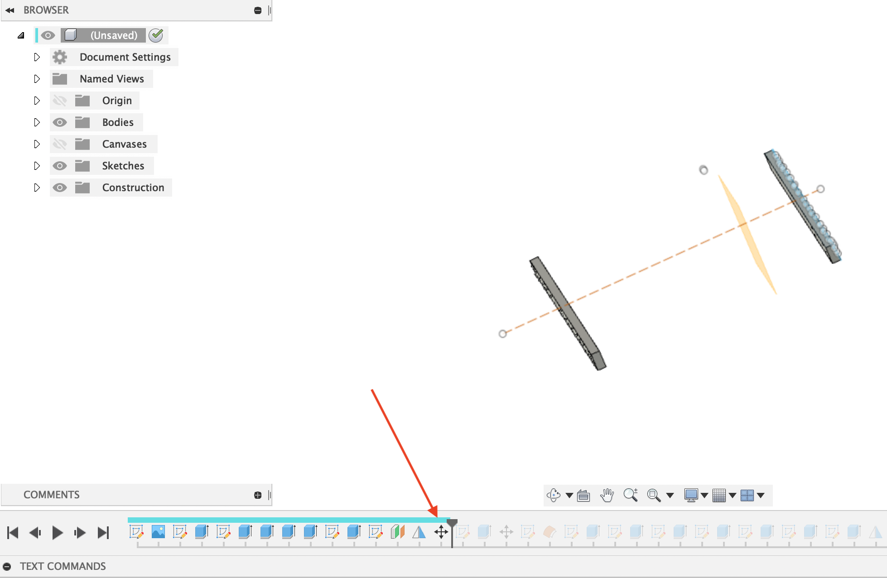Select the orange construction plane in viewport
887x588 pixels.
[747, 234]
